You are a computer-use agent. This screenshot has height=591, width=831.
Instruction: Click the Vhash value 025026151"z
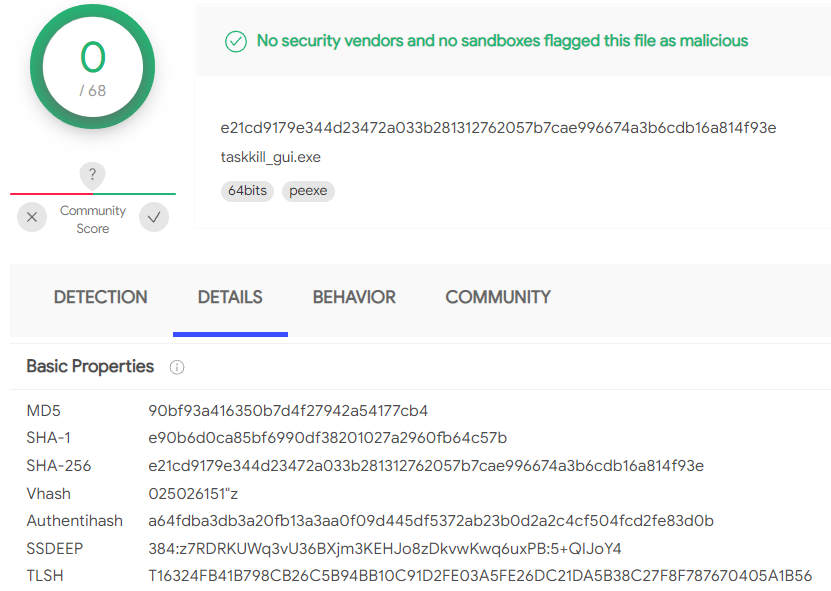[x=193, y=494]
